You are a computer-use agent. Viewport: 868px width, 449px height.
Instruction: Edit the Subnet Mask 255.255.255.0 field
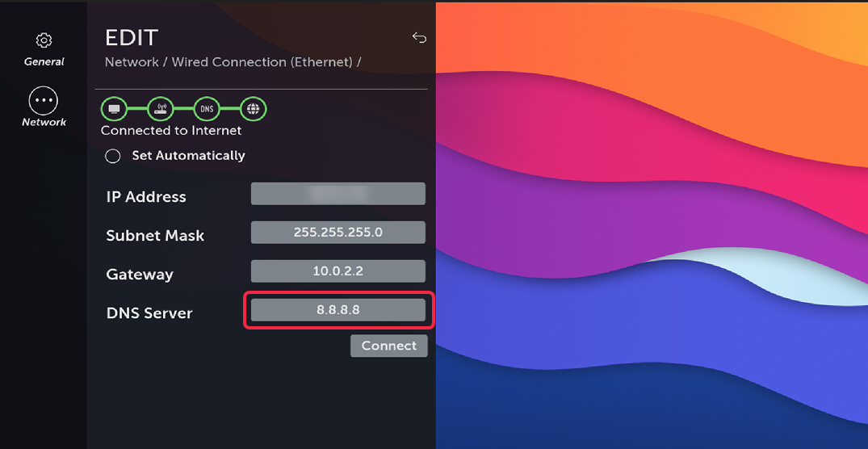[338, 233]
